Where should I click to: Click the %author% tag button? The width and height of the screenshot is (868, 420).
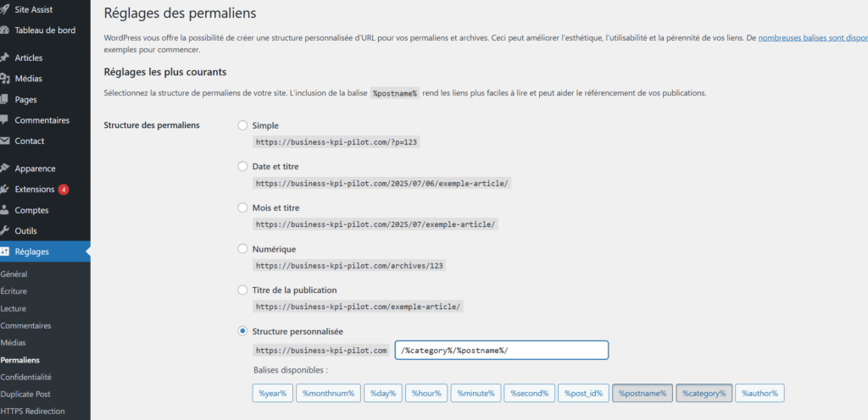pos(759,394)
